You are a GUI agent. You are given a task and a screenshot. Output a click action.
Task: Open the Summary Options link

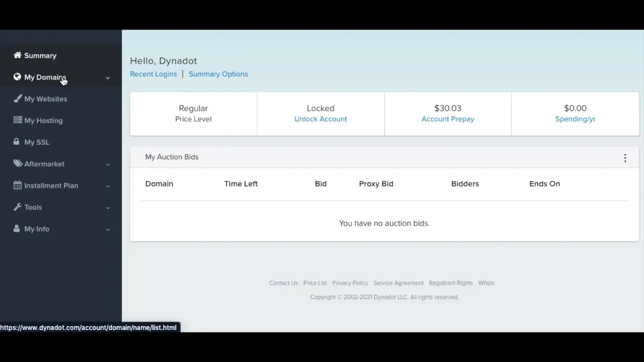(x=218, y=74)
